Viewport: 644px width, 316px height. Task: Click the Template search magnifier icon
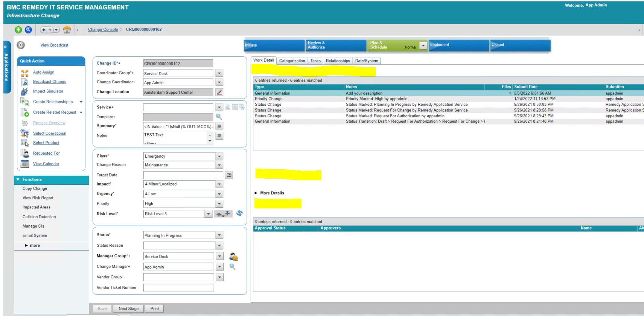219,117
